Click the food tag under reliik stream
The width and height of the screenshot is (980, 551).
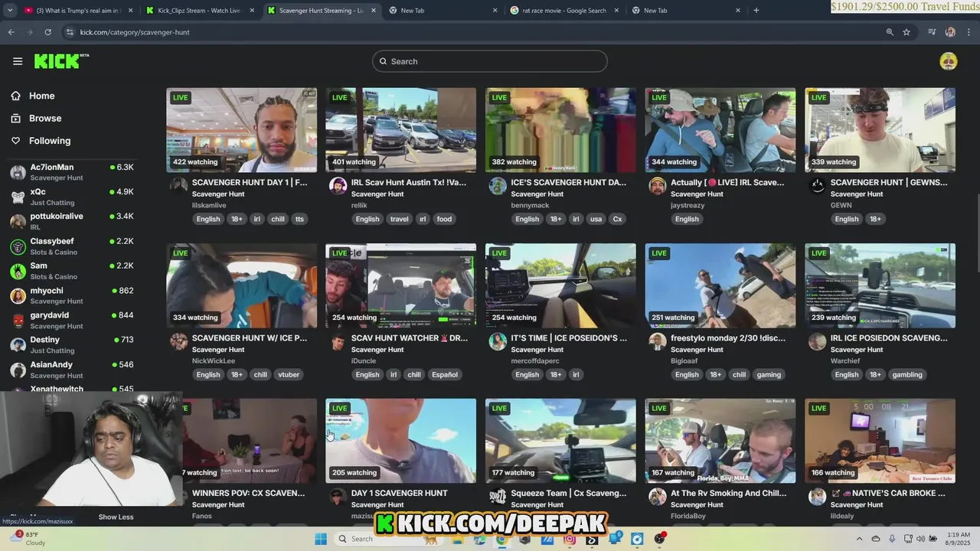(444, 219)
